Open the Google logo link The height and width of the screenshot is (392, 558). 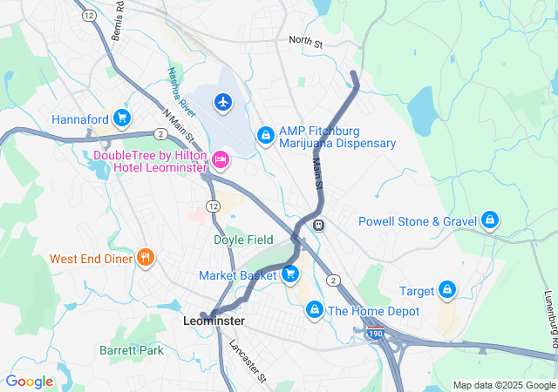30,382
